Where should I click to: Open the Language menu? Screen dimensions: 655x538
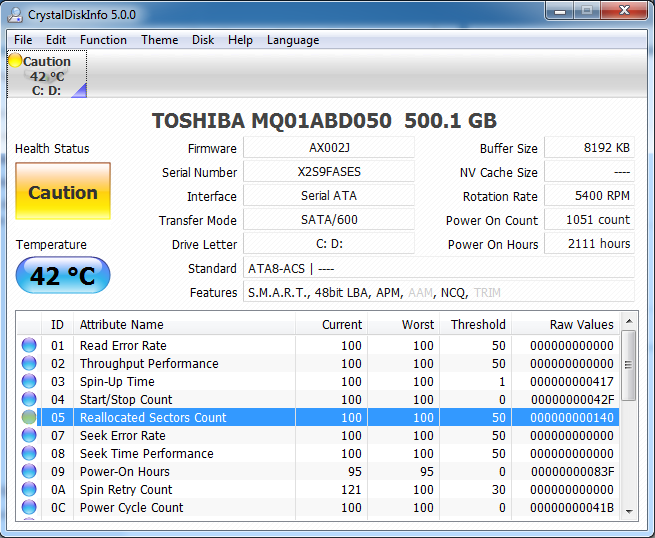[x=293, y=40]
